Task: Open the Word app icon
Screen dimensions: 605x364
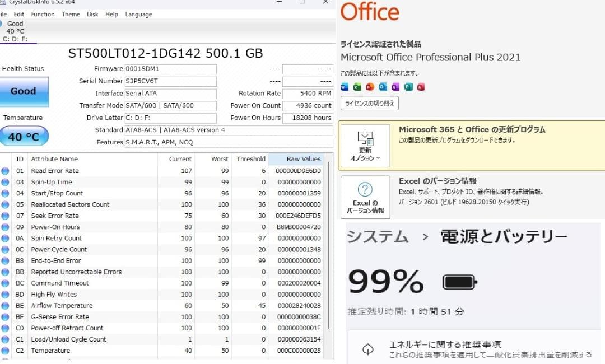Action: coord(345,87)
